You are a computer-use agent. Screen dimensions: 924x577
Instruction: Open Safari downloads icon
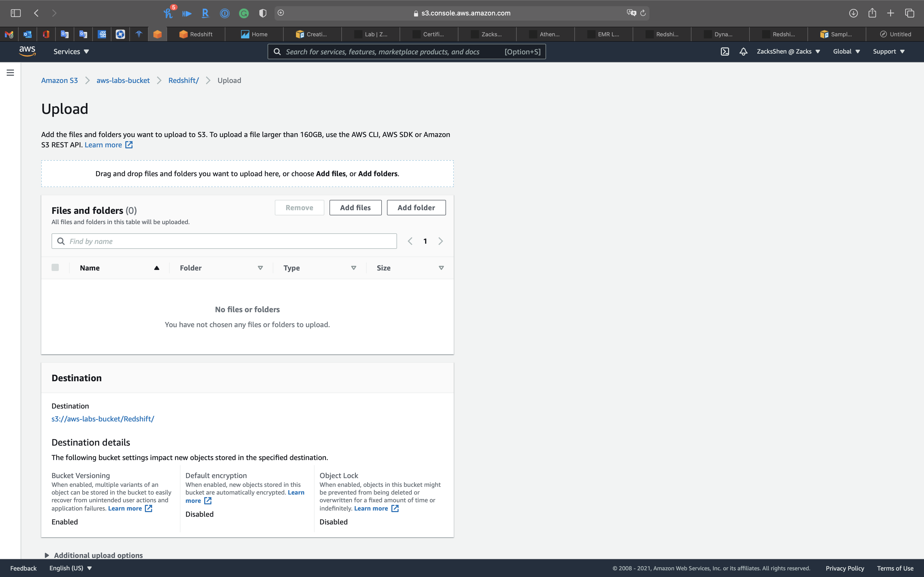tap(853, 13)
